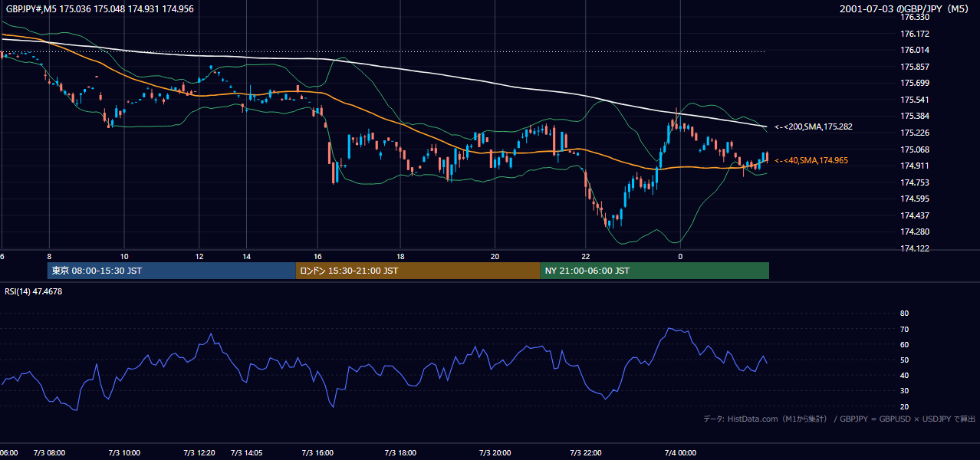
Task: Click price axis value 174.753
Action: [914, 182]
